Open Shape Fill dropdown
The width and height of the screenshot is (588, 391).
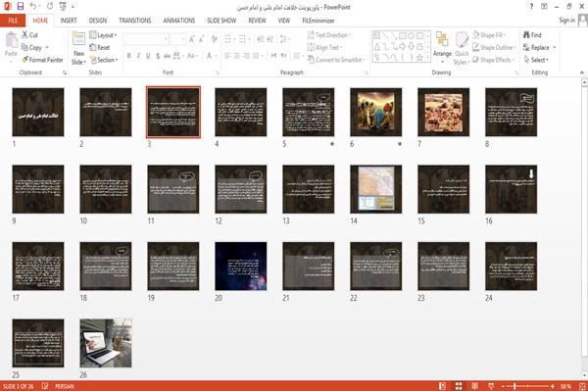489,35
